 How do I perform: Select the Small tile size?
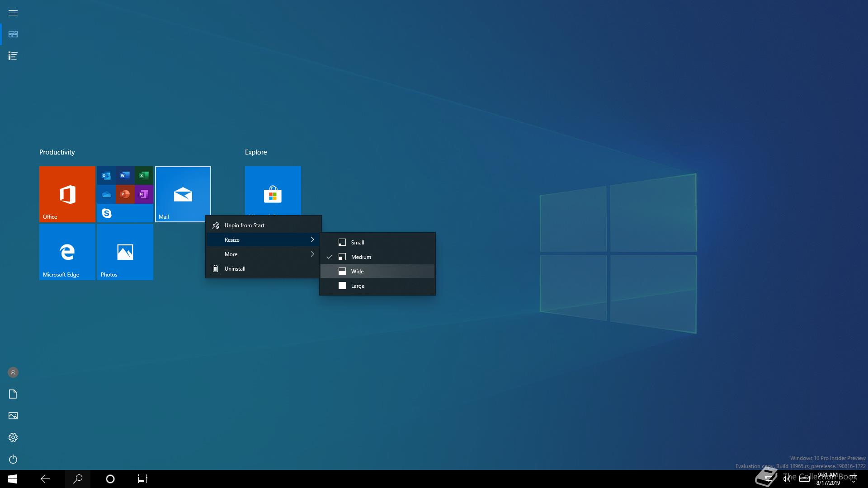377,242
